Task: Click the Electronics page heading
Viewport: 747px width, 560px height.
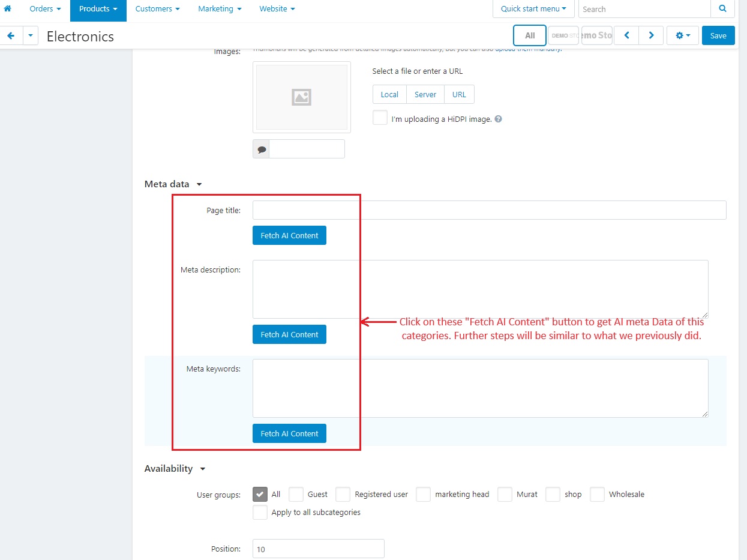Action: click(80, 37)
